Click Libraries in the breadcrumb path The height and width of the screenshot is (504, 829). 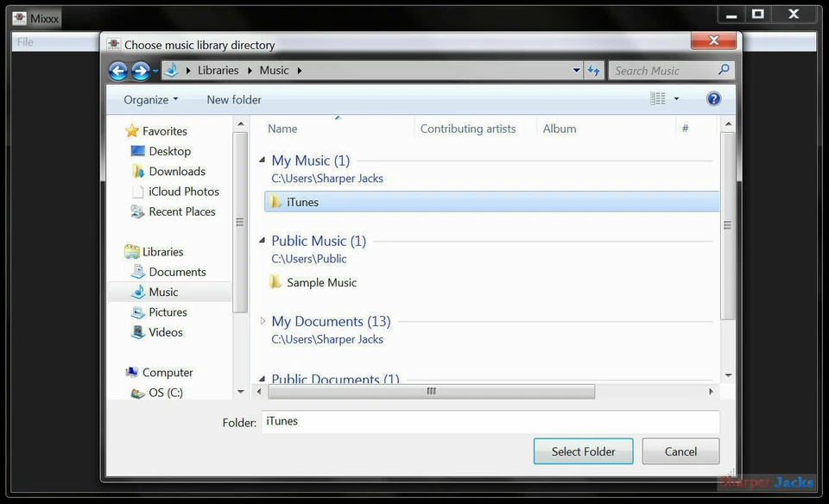218,70
